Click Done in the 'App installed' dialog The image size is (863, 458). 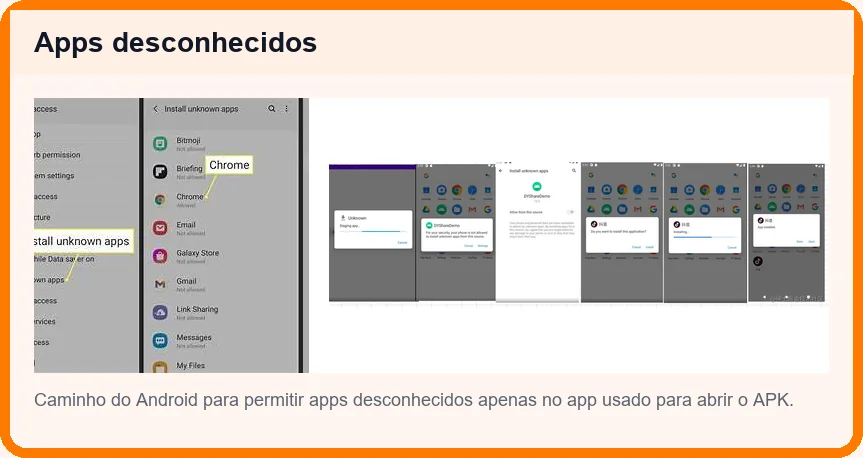[800, 242]
